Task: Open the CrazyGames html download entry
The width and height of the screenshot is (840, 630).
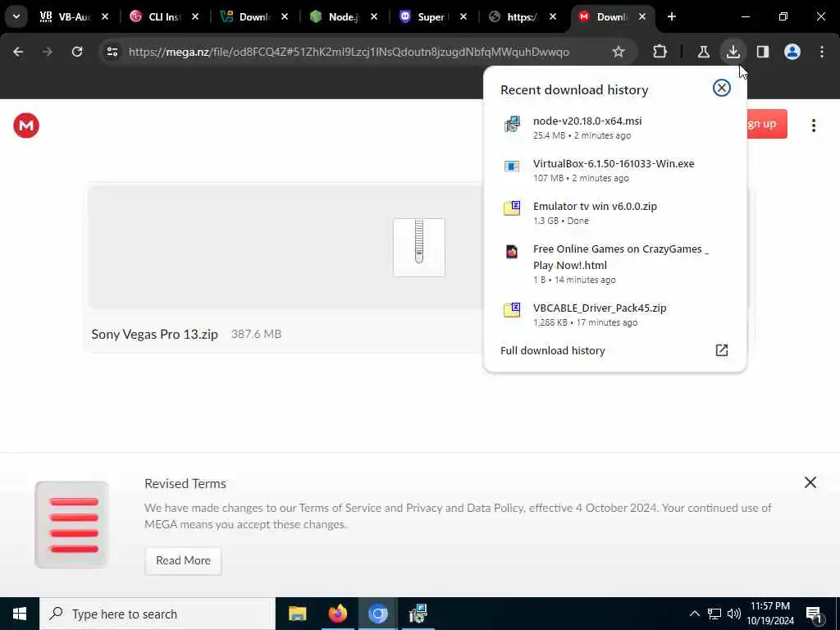Action: (614, 263)
